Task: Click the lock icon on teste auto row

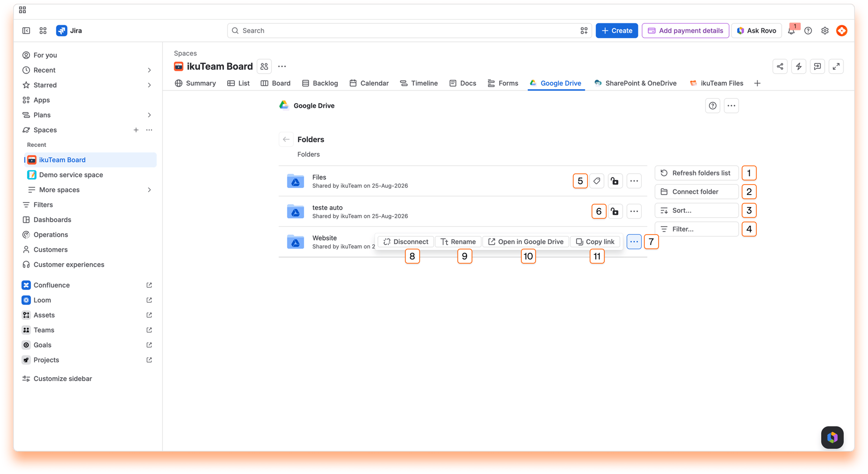Action: point(615,211)
